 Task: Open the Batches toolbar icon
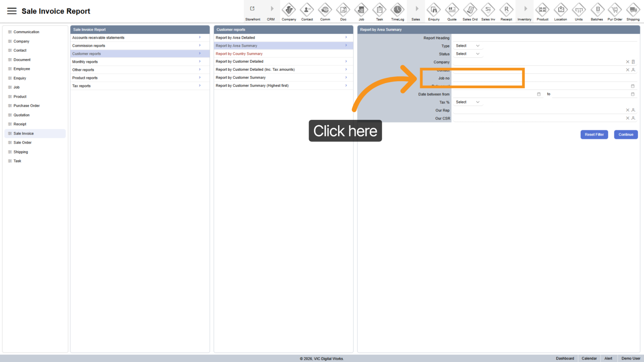(x=597, y=10)
